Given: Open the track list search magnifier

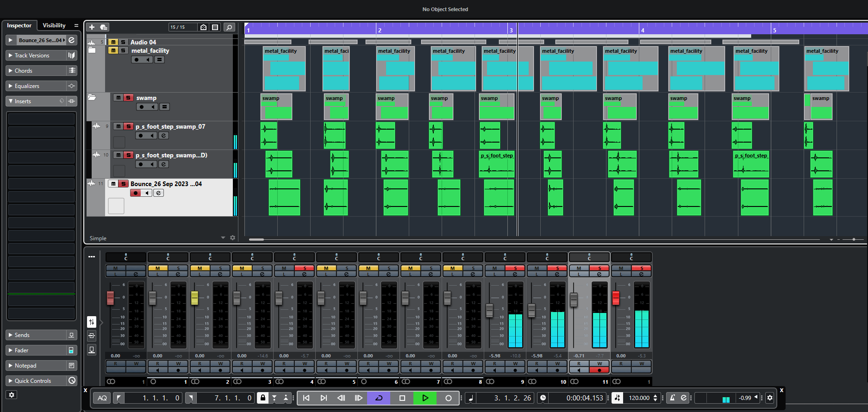Looking at the screenshot, I should coord(229,27).
